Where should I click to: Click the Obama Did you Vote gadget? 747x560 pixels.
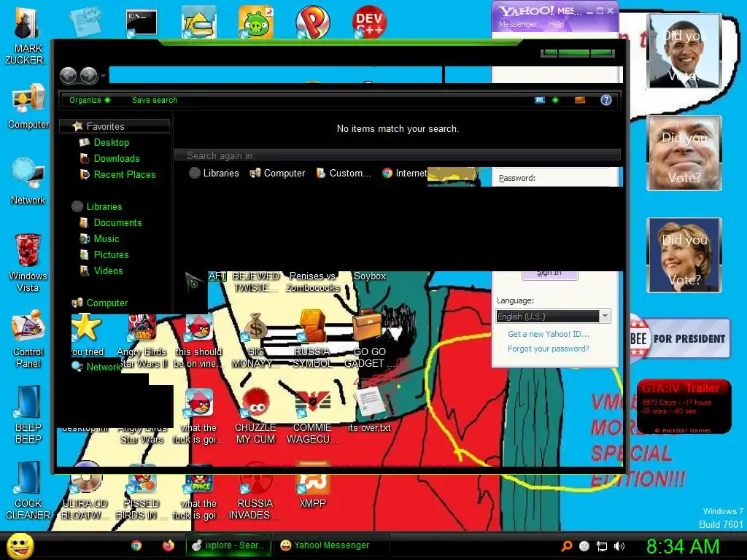click(x=684, y=52)
